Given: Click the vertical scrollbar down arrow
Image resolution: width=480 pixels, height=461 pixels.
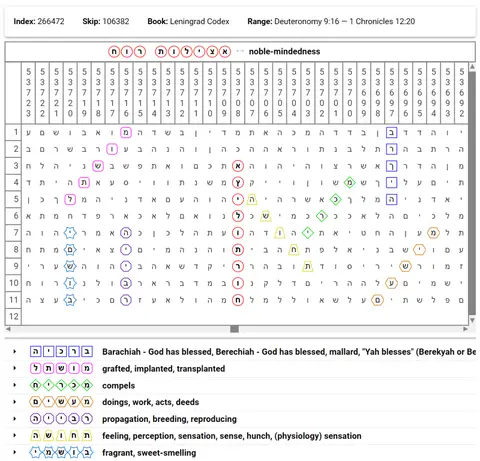Looking at the screenshot, I should [x=472, y=320].
